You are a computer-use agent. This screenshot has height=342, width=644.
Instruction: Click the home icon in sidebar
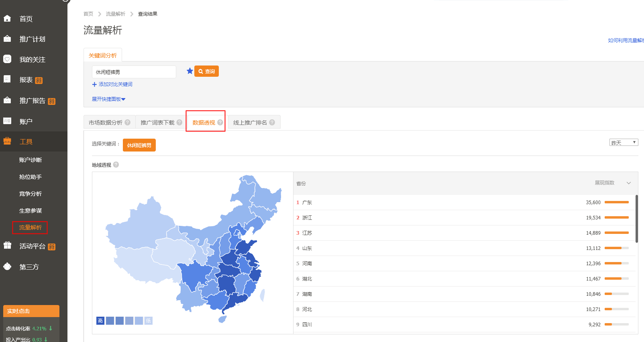click(x=7, y=18)
